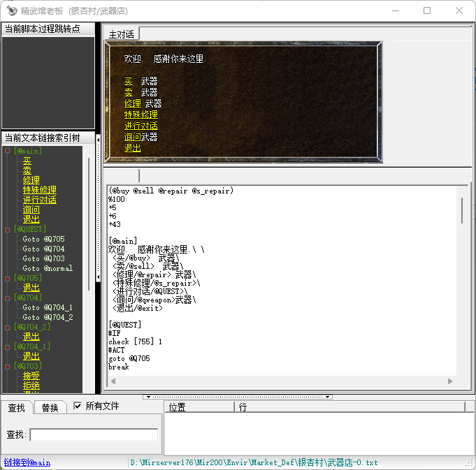Click 退出 link in dialog preview
The image size is (476, 470).
pos(133,148)
